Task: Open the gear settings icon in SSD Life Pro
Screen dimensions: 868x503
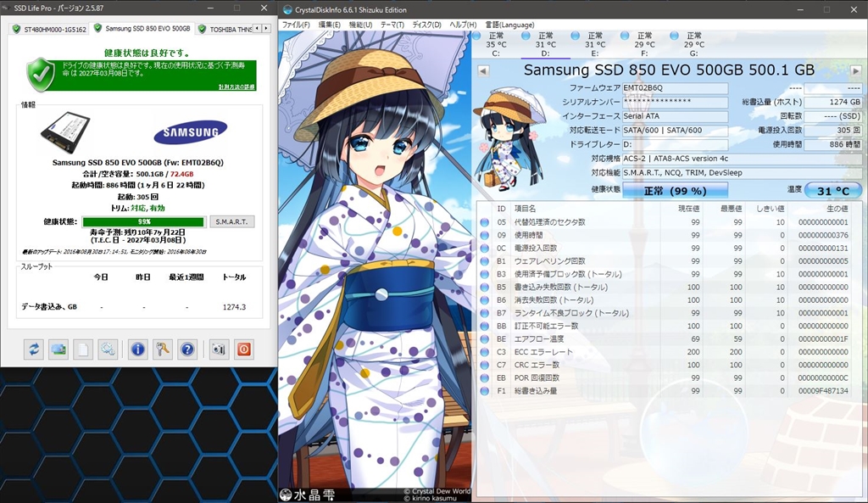Action: [x=108, y=349]
